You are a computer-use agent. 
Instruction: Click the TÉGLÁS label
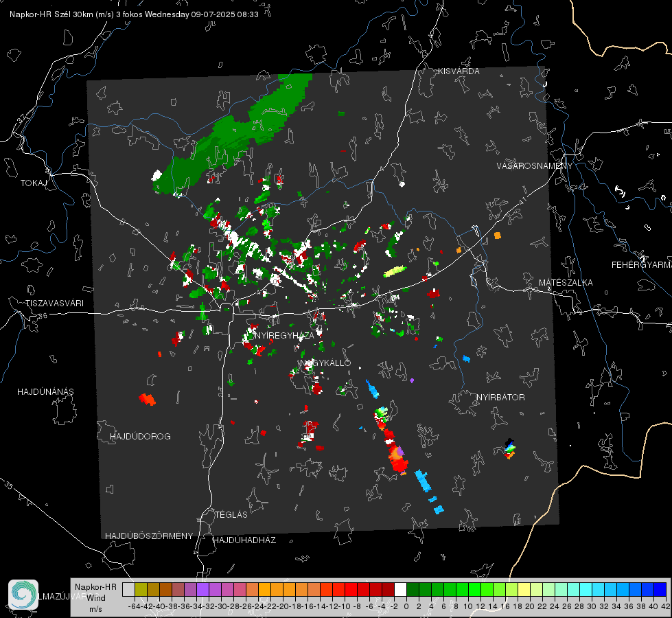pyautogui.click(x=231, y=514)
